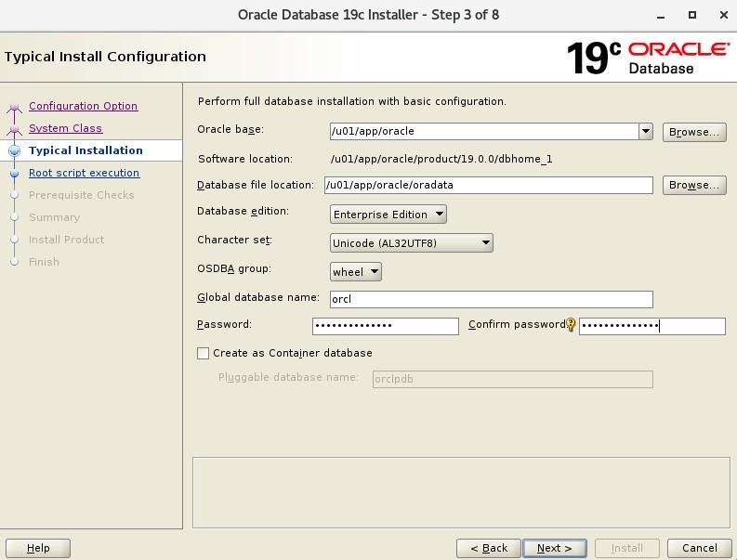The height and width of the screenshot is (560, 737).
Task: Open the Oracle base dropdown arrow
Action: coord(645,132)
